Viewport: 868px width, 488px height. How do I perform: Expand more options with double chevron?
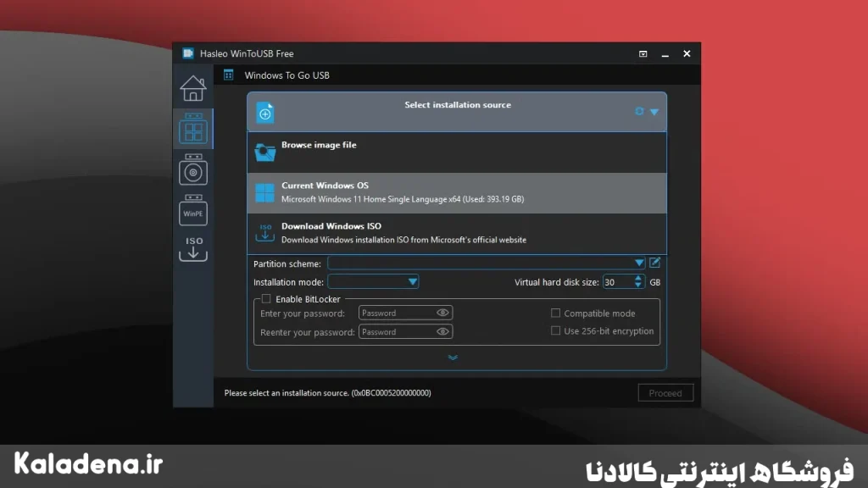point(453,358)
